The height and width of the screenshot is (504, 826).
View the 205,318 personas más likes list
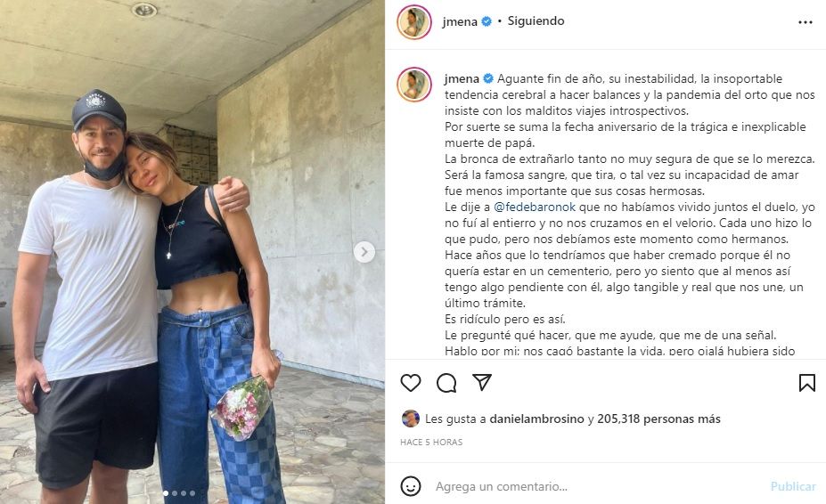coord(658,419)
